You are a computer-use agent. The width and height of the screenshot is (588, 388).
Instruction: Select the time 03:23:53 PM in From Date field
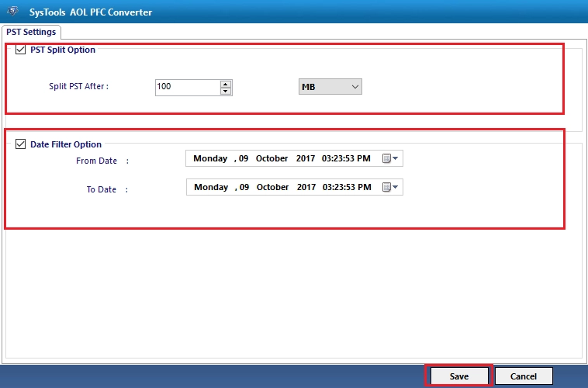tap(346, 158)
